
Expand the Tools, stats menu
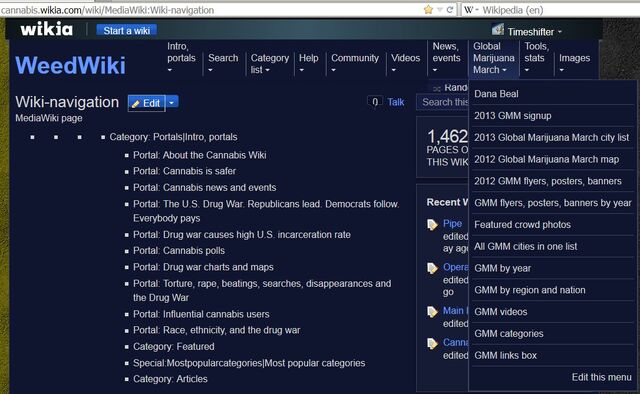tap(527, 70)
